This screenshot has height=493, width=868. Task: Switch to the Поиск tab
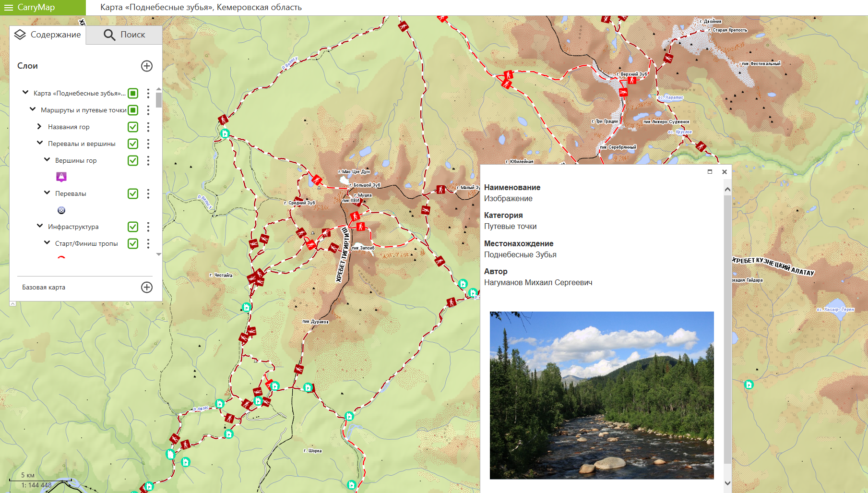click(124, 35)
